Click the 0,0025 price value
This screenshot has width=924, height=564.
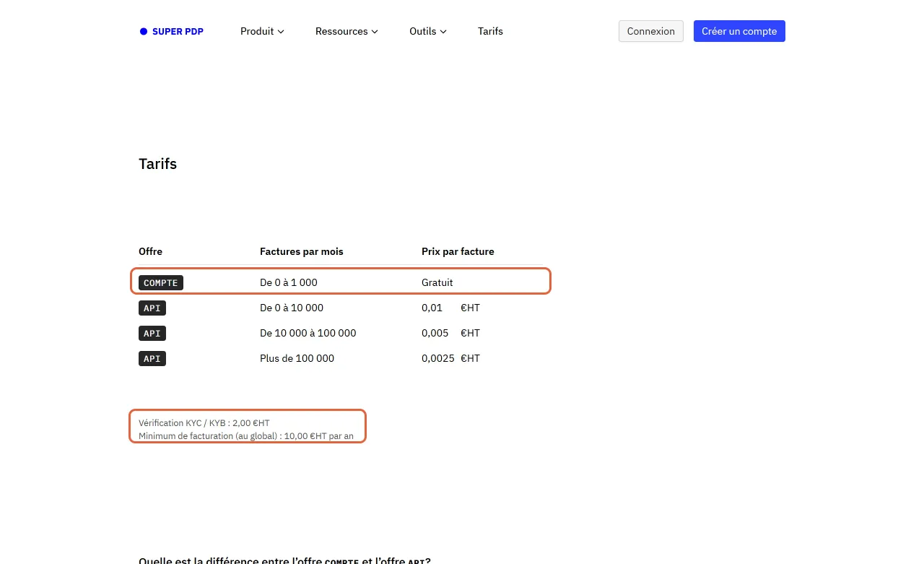tap(438, 358)
